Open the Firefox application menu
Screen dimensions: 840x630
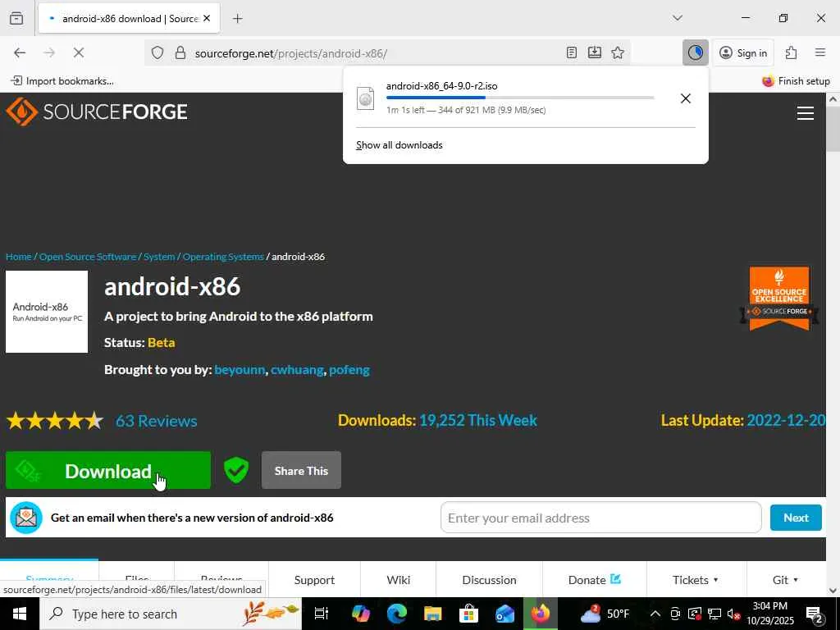click(x=820, y=52)
